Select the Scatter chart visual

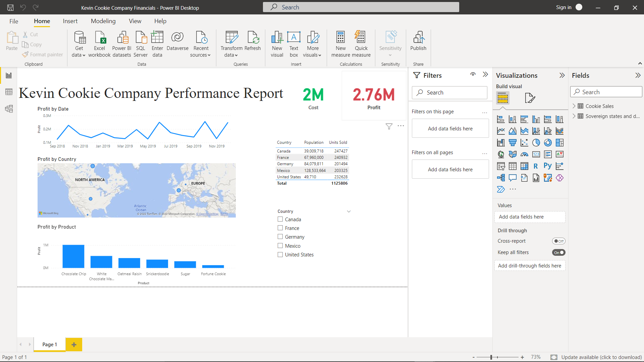(x=524, y=143)
